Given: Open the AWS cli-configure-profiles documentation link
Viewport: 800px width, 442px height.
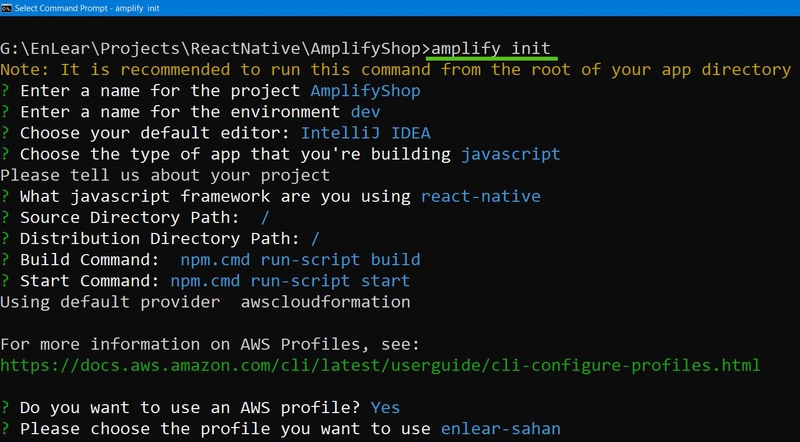Looking at the screenshot, I should tap(381, 365).
